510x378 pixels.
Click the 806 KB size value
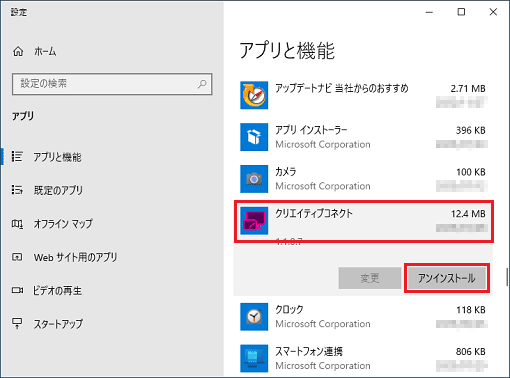471,352
